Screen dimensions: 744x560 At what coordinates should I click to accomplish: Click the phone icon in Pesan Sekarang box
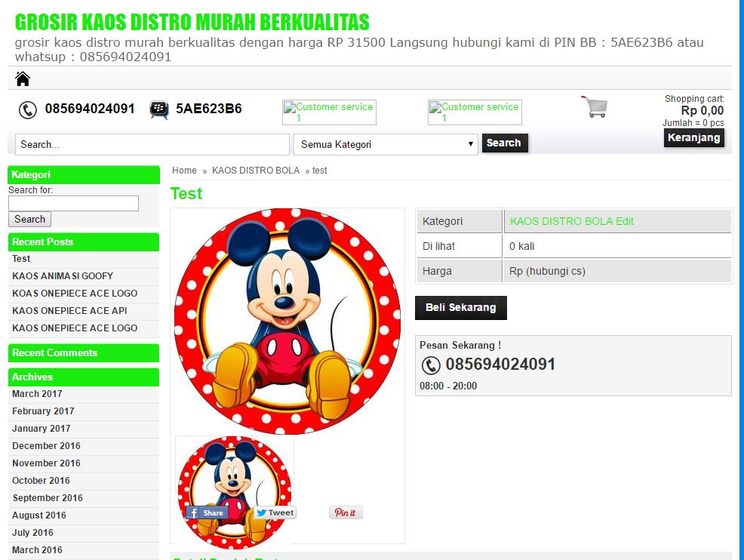tap(431, 365)
